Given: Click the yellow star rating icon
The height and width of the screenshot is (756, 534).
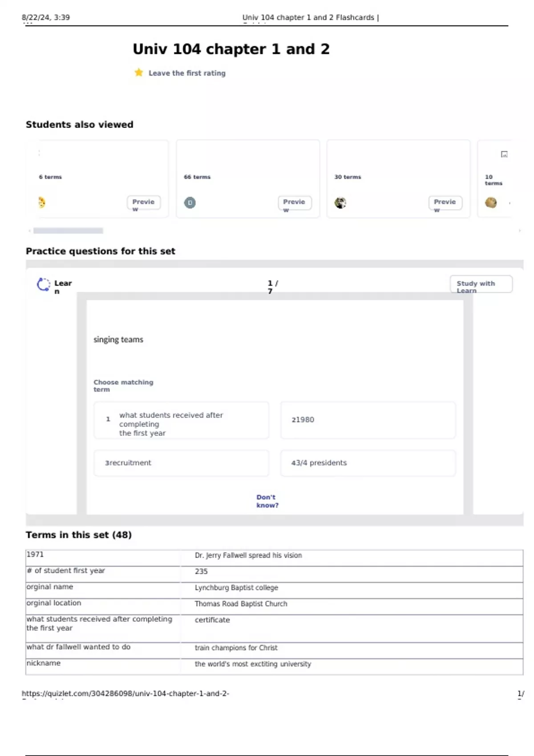Looking at the screenshot, I should point(139,72).
